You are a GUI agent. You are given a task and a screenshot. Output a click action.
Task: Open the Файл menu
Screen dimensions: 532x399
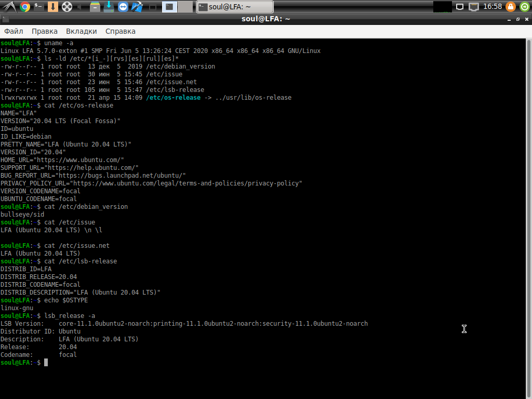[14, 31]
